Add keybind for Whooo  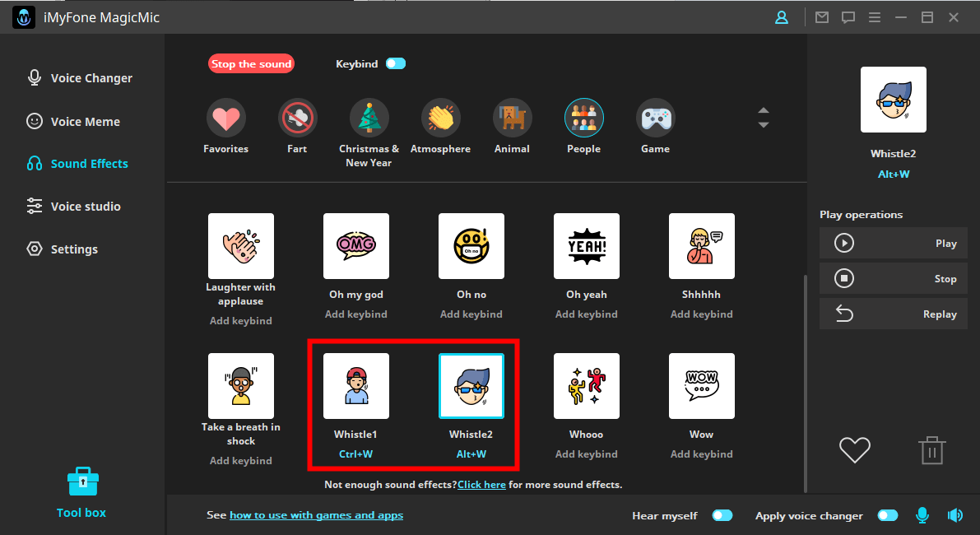point(586,454)
